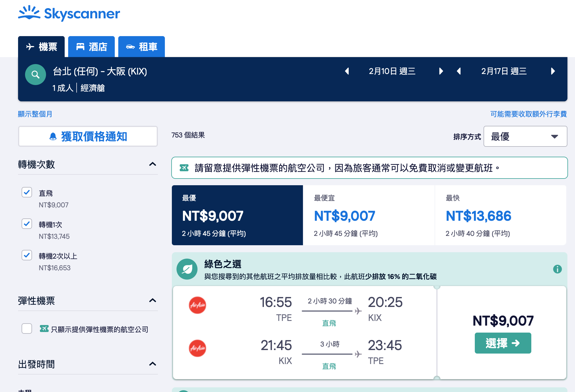Click the green leaf 綠色之選 icon
This screenshot has width=575, height=392.
pos(187,269)
